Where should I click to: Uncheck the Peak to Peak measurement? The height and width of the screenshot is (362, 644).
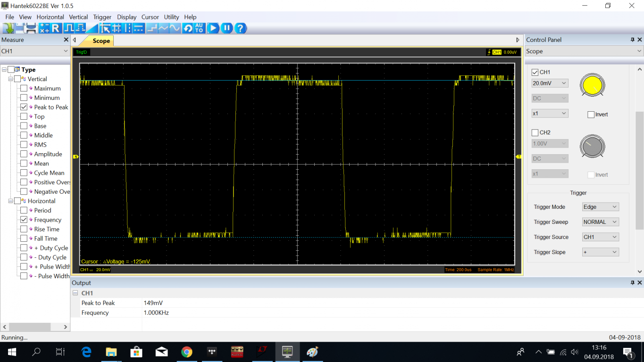(24, 107)
